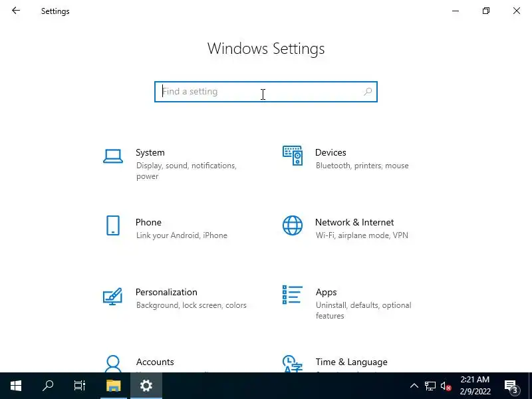Click the Phone icon

click(x=113, y=225)
